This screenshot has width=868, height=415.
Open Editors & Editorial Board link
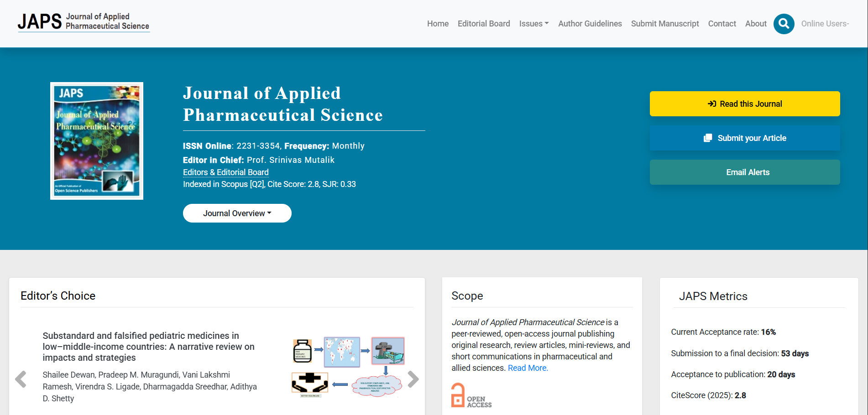point(226,172)
